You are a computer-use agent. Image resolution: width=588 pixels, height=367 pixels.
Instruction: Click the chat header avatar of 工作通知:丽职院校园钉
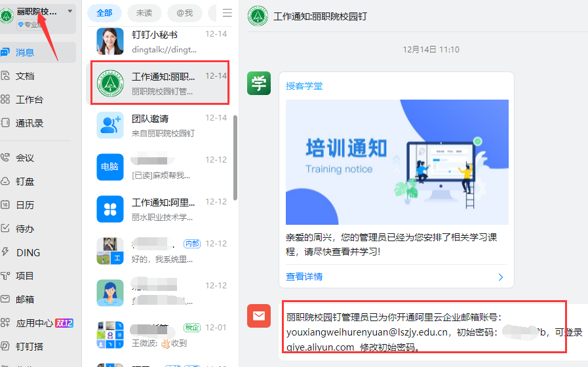pos(258,16)
